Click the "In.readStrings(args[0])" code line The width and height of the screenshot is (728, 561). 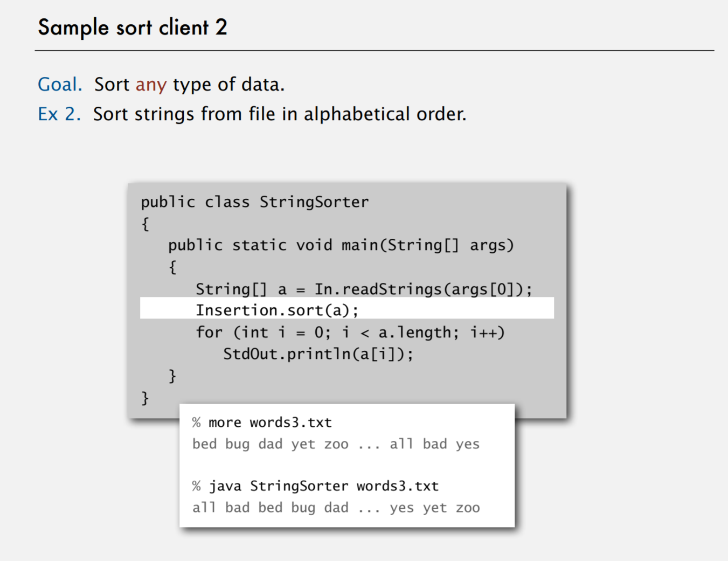(x=364, y=289)
